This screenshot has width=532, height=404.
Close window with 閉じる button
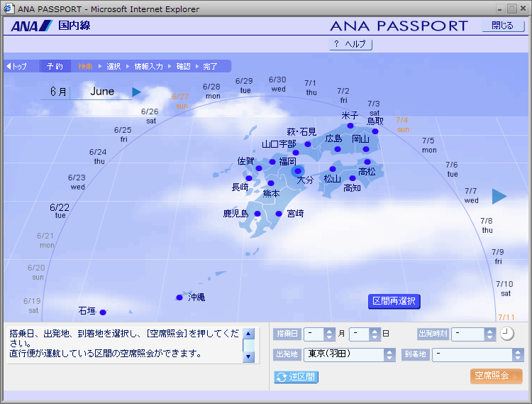(503, 26)
